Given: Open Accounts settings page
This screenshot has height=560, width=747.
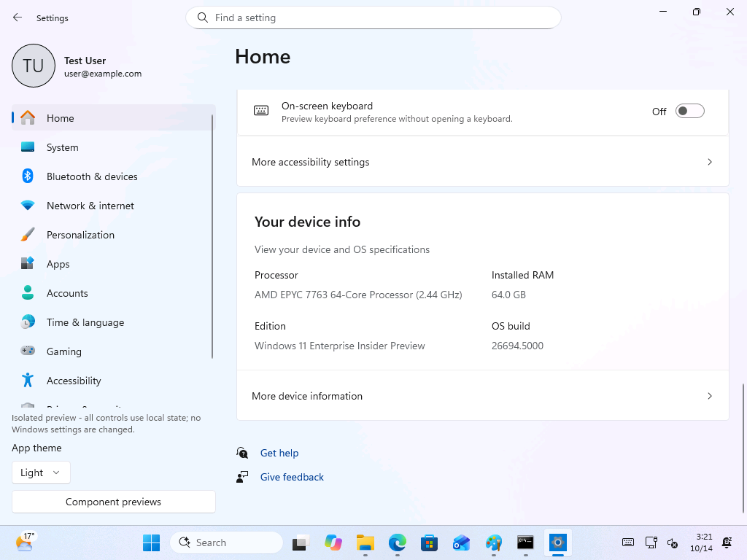Looking at the screenshot, I should click(113, 293).
